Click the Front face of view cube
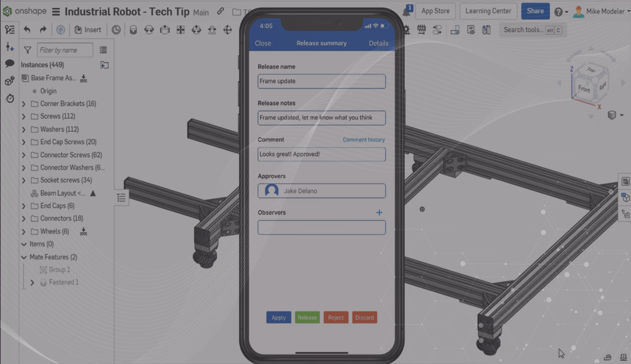 584,88
